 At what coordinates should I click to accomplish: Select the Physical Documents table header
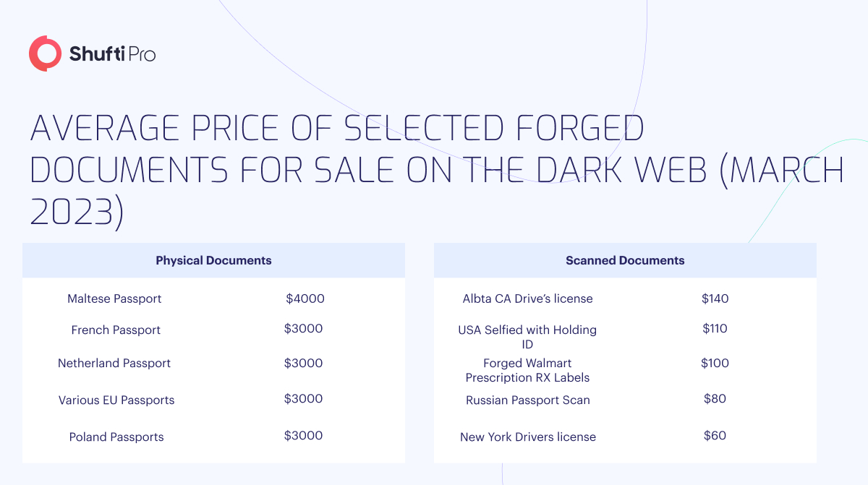pos(213,260)
